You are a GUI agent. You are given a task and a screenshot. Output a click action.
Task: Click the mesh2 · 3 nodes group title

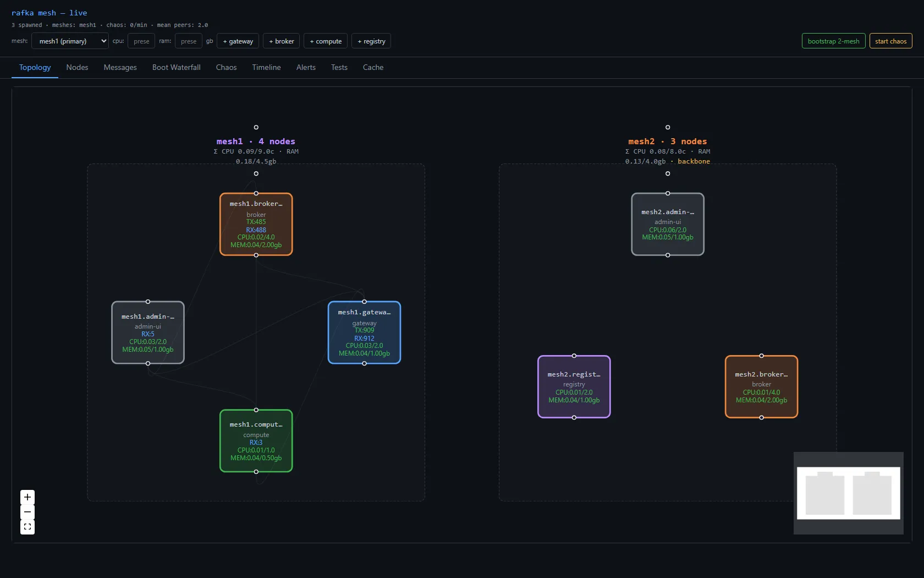(668, 141)
